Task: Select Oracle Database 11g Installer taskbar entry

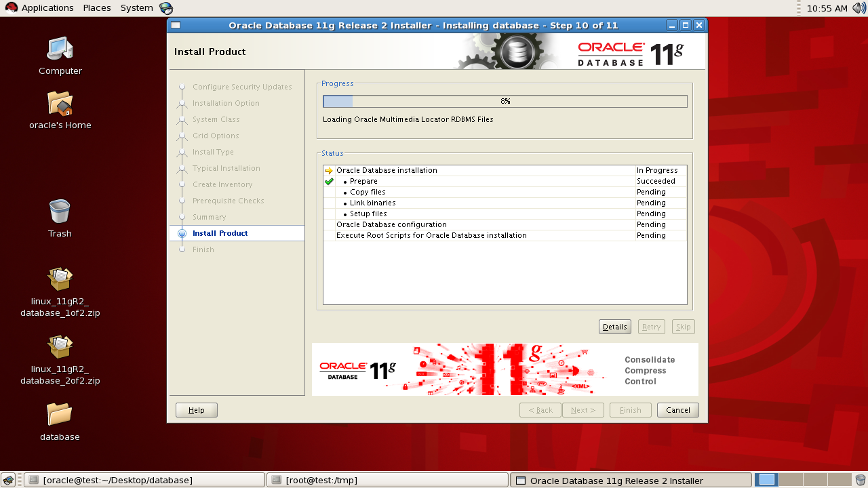Action: point(631,480)
